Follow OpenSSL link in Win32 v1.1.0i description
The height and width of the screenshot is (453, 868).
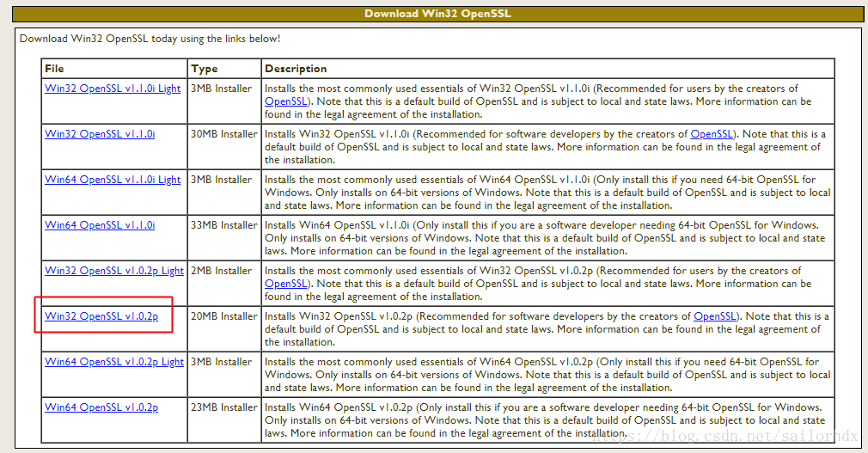click(x=712, y=134)
